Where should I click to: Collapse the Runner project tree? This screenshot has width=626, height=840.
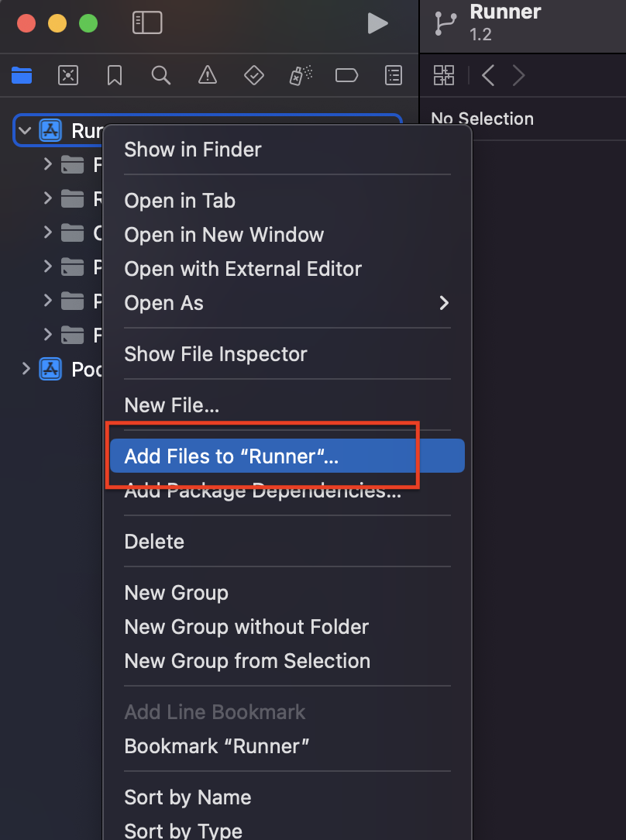[25, 130]
